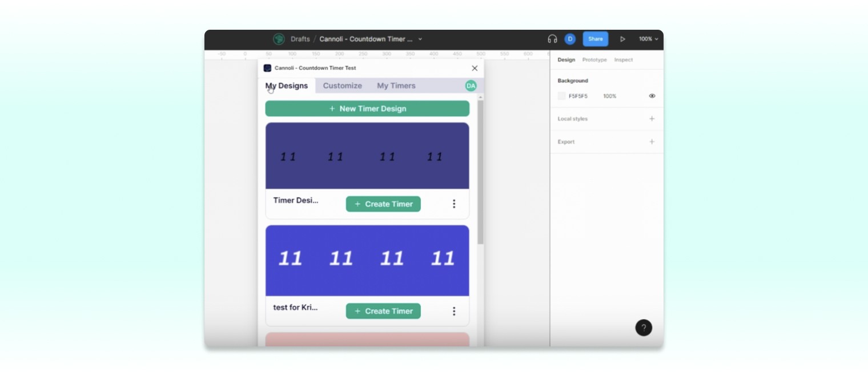Screen dimensions: 868x375
Task: Click the Export section label
Action: click(566, 142)
